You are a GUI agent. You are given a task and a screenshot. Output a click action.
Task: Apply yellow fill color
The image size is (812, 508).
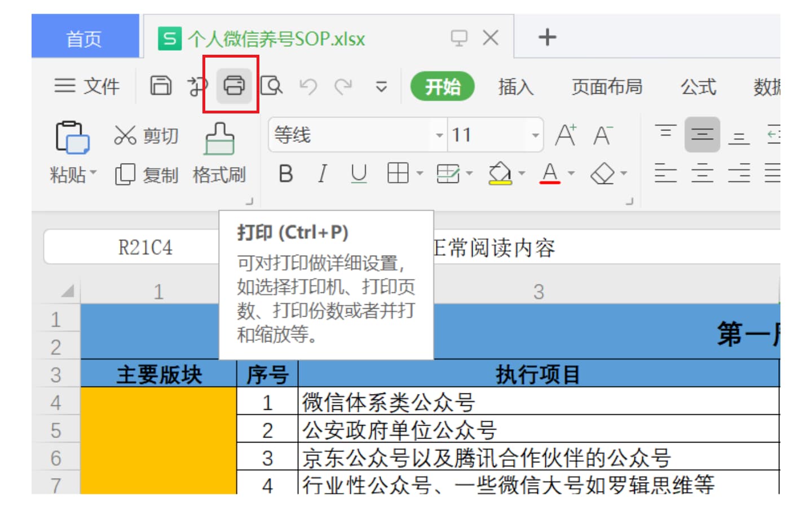[x=500, y=173]
